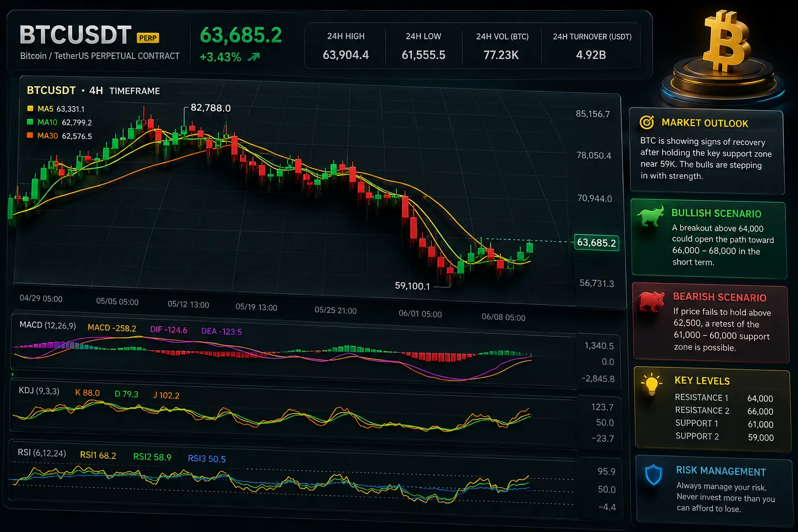The width and height of the screenshot is (798, 532).
Task: Click the BULLISH SCENARIO heading
Action: click(x=716, y=214)
